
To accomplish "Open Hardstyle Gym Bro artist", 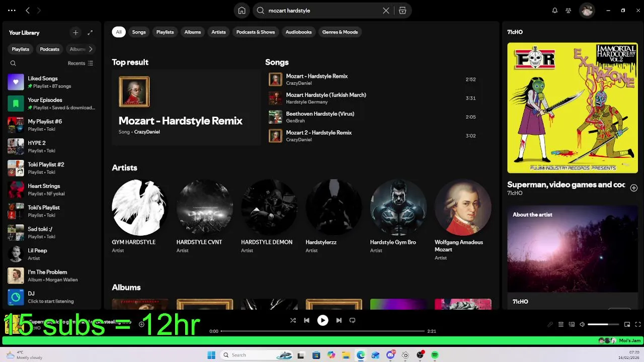I will (x=398, y=216).
